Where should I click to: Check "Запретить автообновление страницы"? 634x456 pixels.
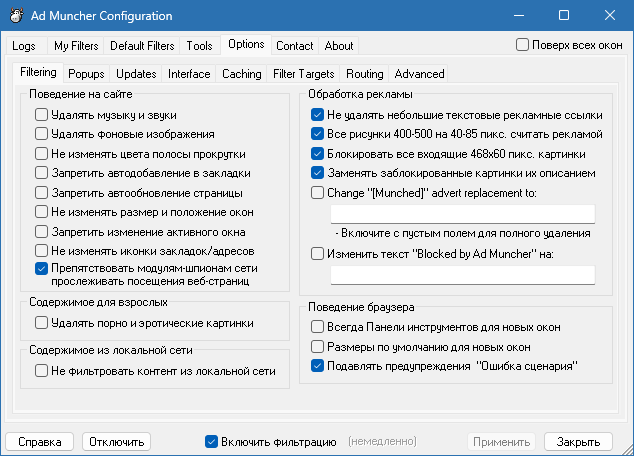click(41, 192)
